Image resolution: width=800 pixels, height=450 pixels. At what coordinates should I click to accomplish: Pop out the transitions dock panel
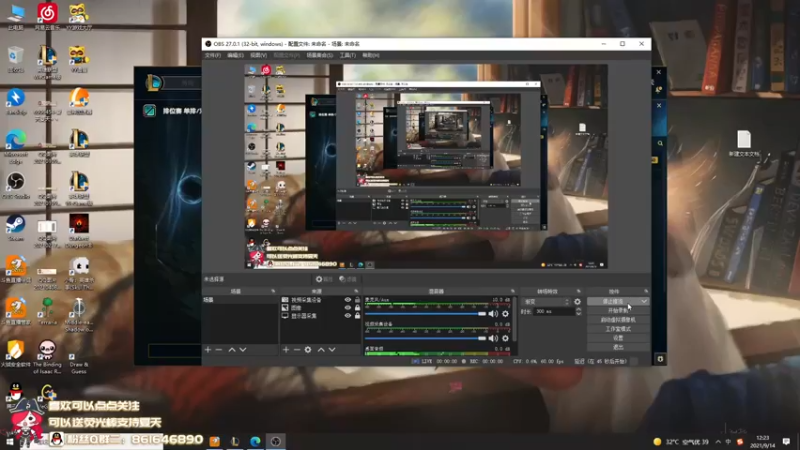578,291
